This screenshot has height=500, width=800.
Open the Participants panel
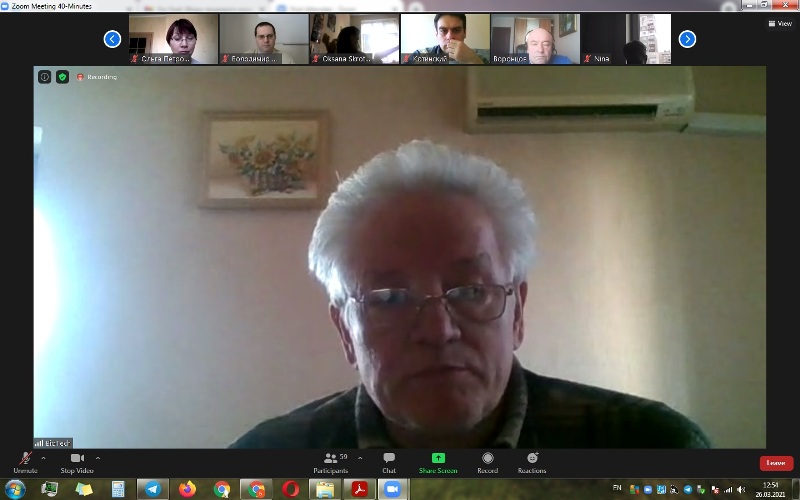[331, 463]
